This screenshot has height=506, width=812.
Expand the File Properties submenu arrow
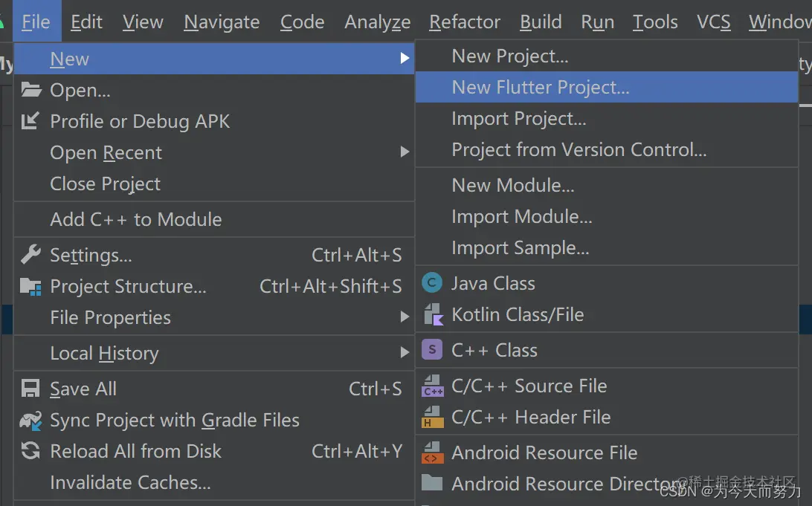(x=405, y=317)
